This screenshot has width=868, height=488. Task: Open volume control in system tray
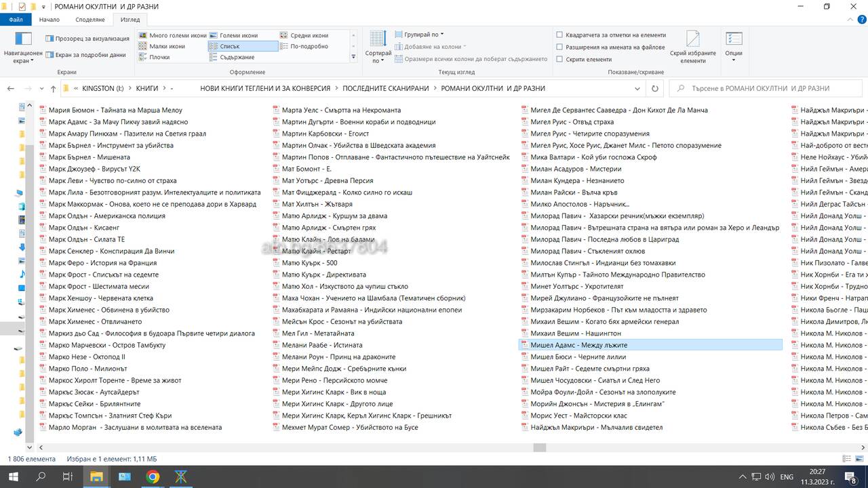coord(768,476)
